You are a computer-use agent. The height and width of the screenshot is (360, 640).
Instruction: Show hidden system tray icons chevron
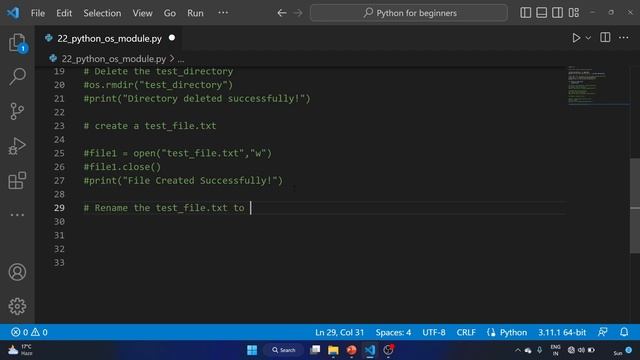(x=518, y=350)
